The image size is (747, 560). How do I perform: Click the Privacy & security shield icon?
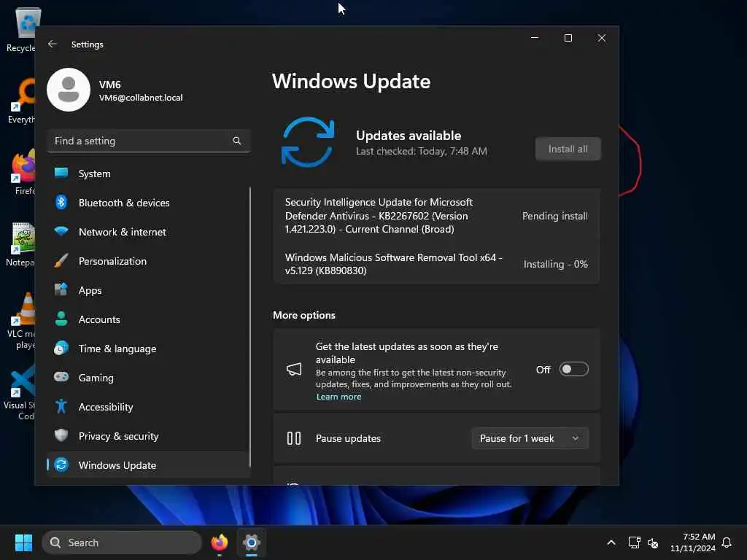[61, 435]
